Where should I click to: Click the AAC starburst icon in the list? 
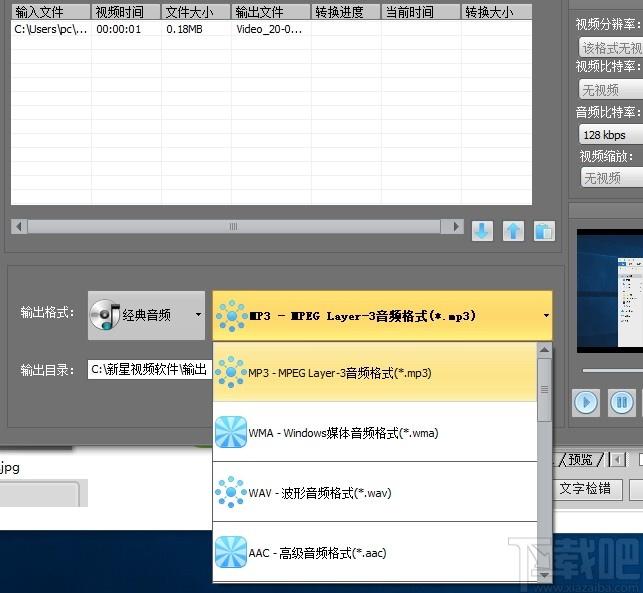[x=231, y=552]
